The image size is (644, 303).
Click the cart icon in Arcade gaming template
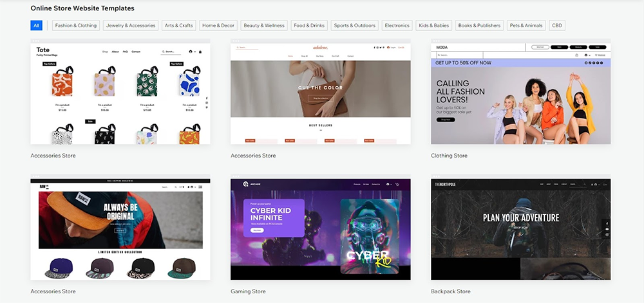398,184
